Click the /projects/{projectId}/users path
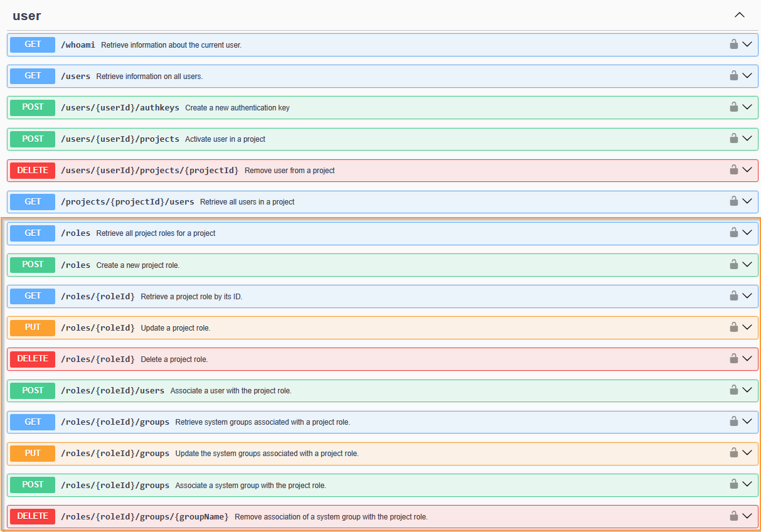The height and width of the screenshot is (532, 761). coord(127,201)
